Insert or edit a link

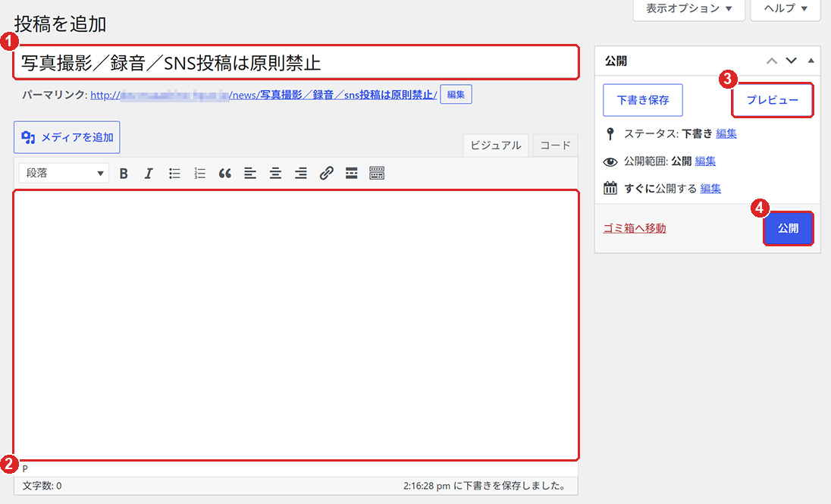click(327, 174)
